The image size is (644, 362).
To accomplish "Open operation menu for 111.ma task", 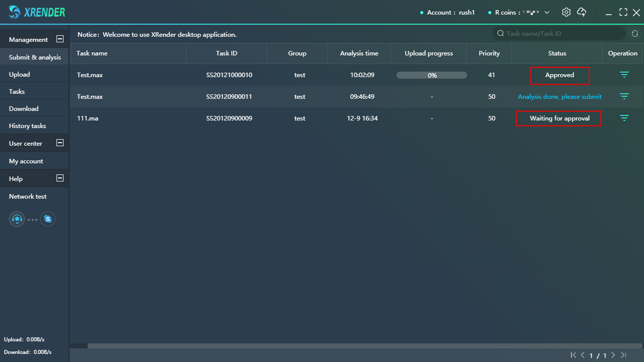I will pos(624,118).
